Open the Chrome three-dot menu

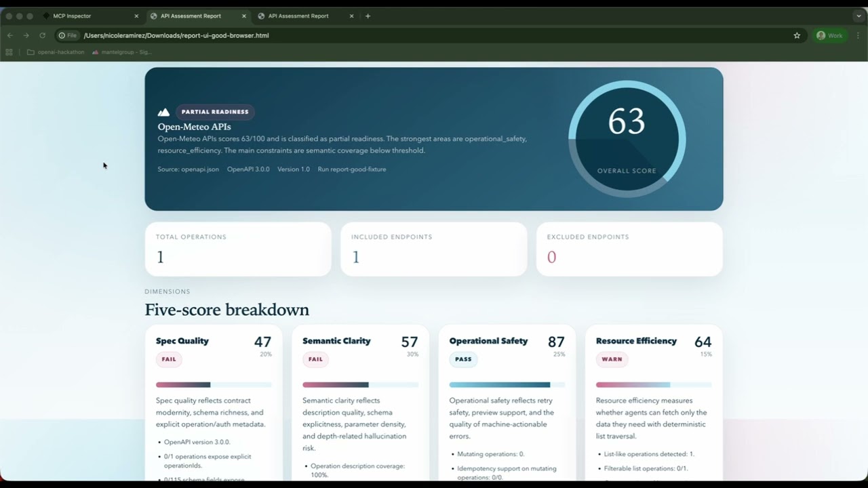(x=857, y=35)
